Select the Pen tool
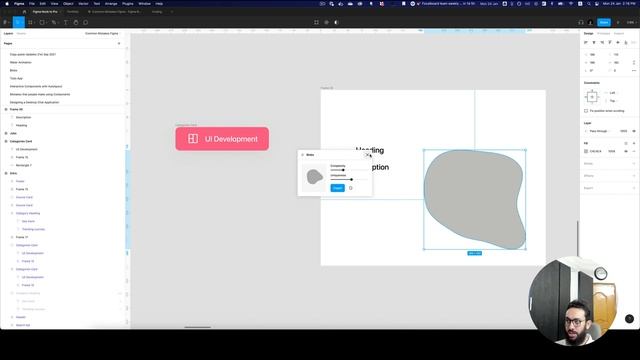This screenshot has width=640, height=360. [54, 22]
